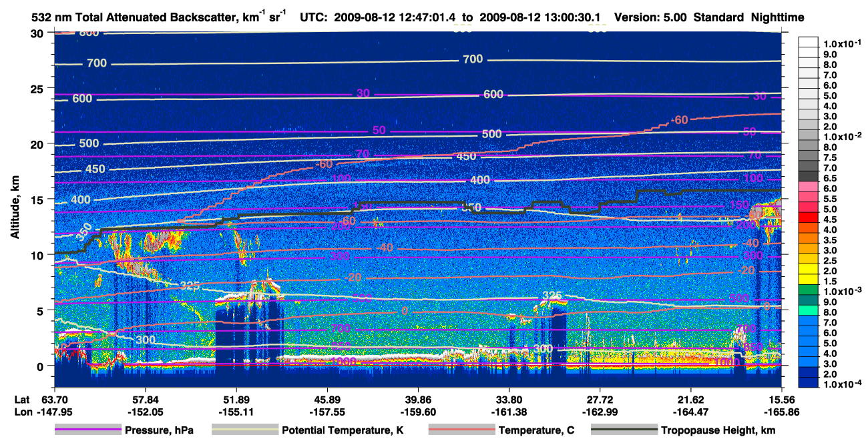
Task: Click the dark Tropopause Height legend line sample
Action: pos(624,430)
